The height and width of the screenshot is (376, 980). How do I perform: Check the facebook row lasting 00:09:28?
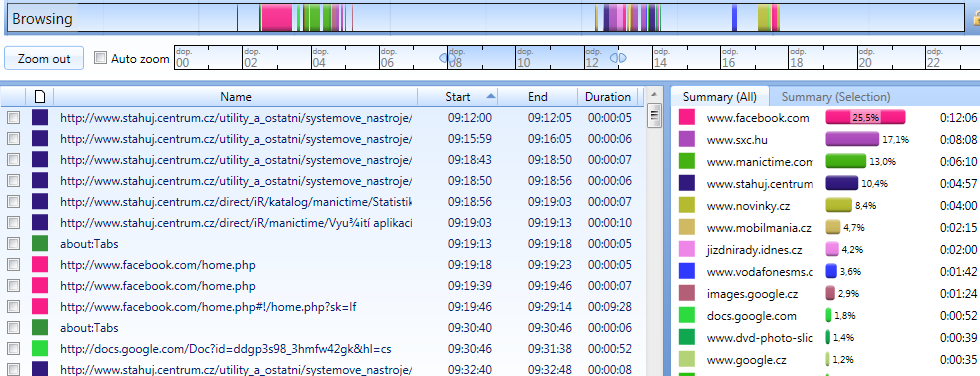point(13,307)
